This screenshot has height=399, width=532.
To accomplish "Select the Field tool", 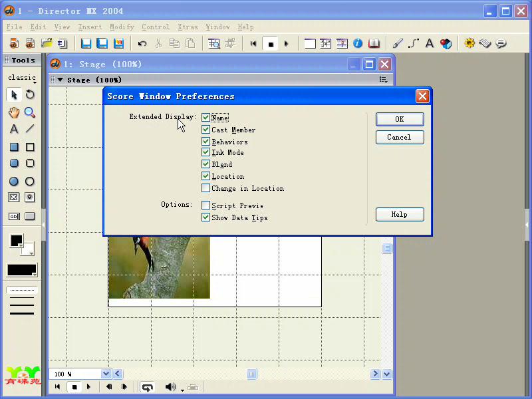I will [x=14, y=216].
